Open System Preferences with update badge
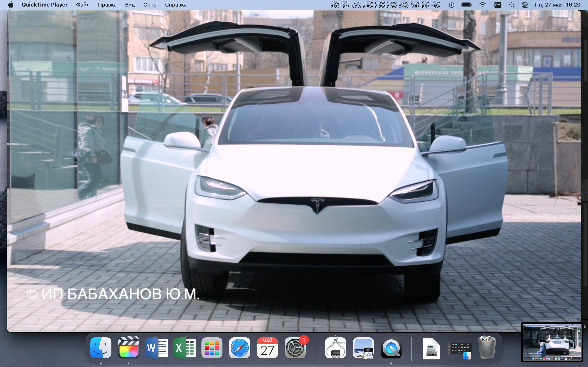Image resolution: width=588 pixels, height=367 pixels. (295, 348)
